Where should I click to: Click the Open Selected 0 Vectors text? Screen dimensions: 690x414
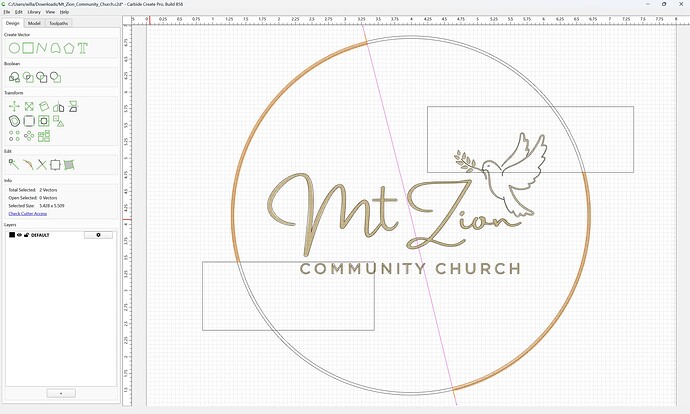pyautogui.click(x=33, y=198)
